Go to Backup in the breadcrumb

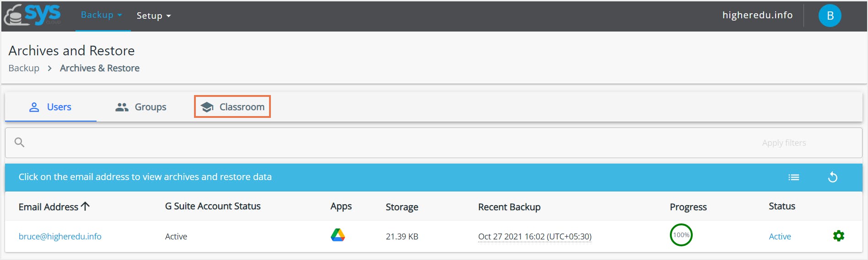(24, 68)
